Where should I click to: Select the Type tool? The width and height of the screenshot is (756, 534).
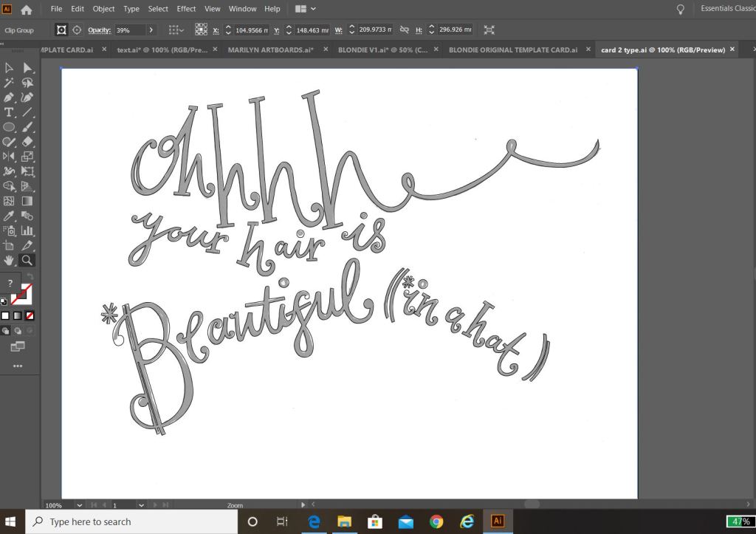point(9,112)
